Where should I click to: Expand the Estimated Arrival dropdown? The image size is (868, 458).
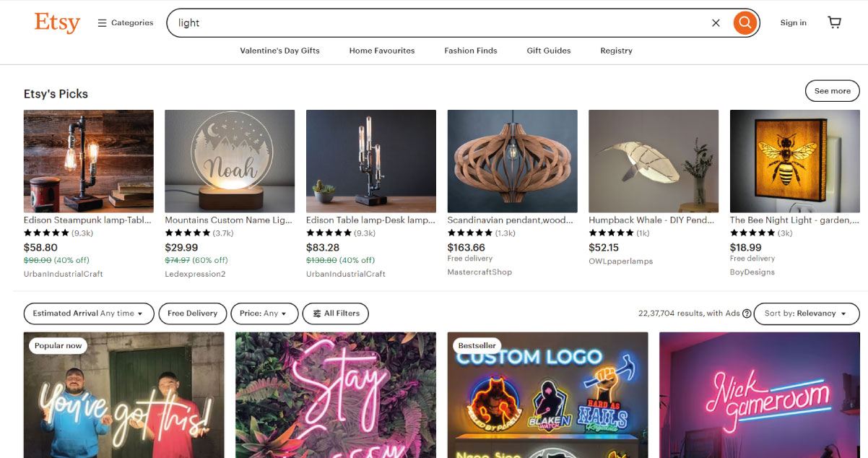(x=89, y=314)
